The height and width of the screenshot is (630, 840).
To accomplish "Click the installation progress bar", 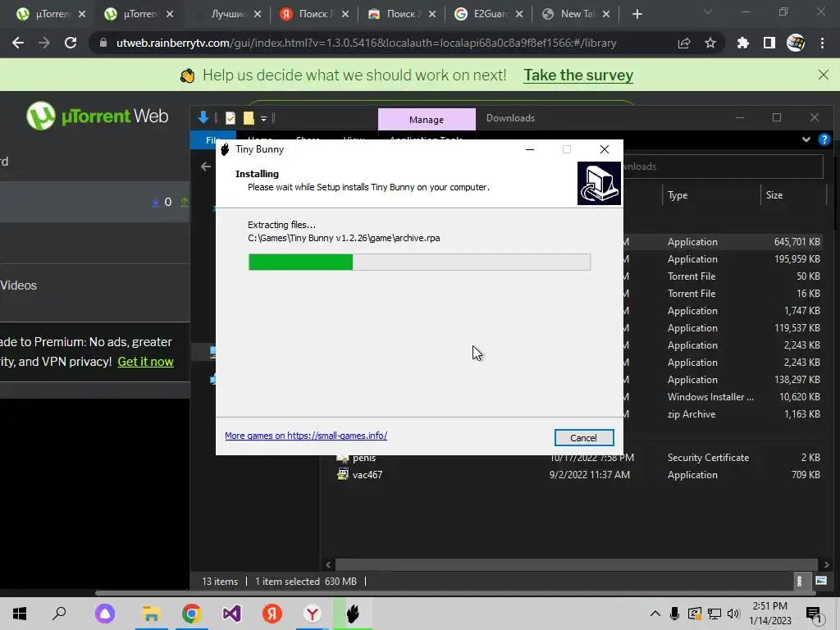I will (x=419, y=262).
